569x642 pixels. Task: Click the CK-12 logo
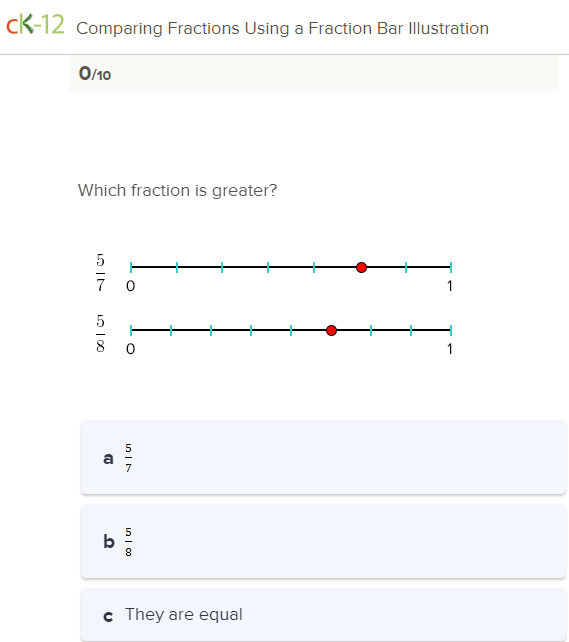pos(35,25)
